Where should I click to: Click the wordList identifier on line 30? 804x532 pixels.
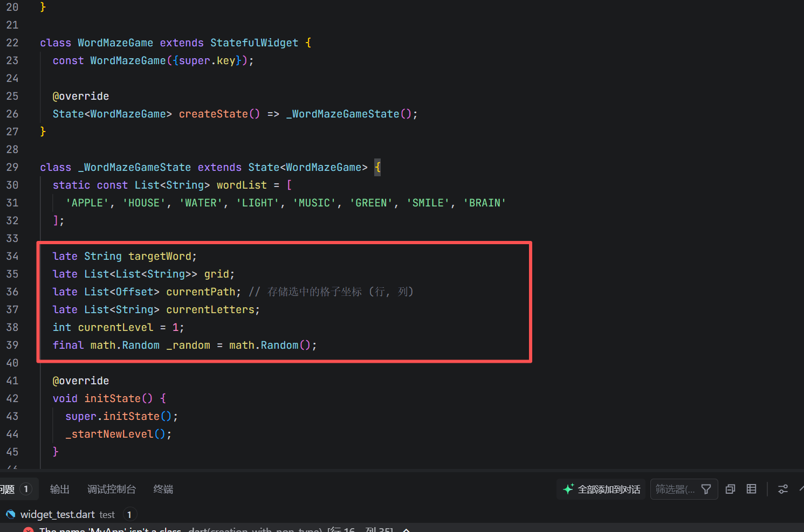(x=242, y=185)
